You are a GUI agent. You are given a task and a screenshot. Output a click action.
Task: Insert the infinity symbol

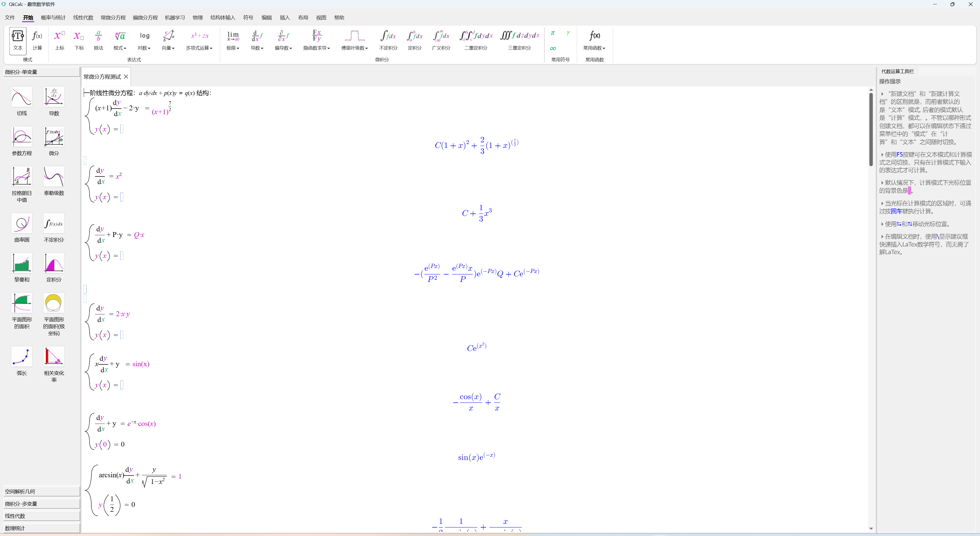[x=553, y=48]
